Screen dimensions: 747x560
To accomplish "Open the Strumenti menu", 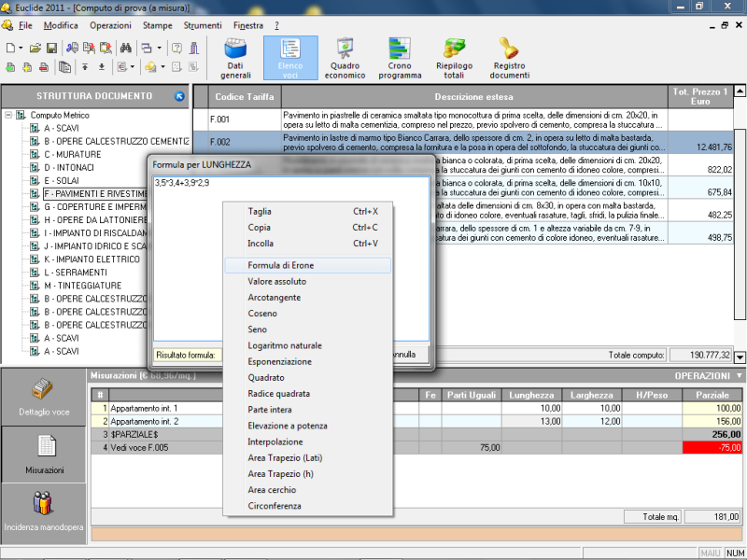I will 203,25.
